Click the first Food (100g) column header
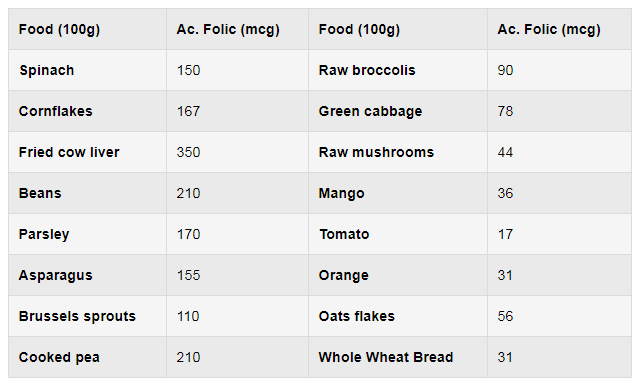 click(x=87, y=29)
